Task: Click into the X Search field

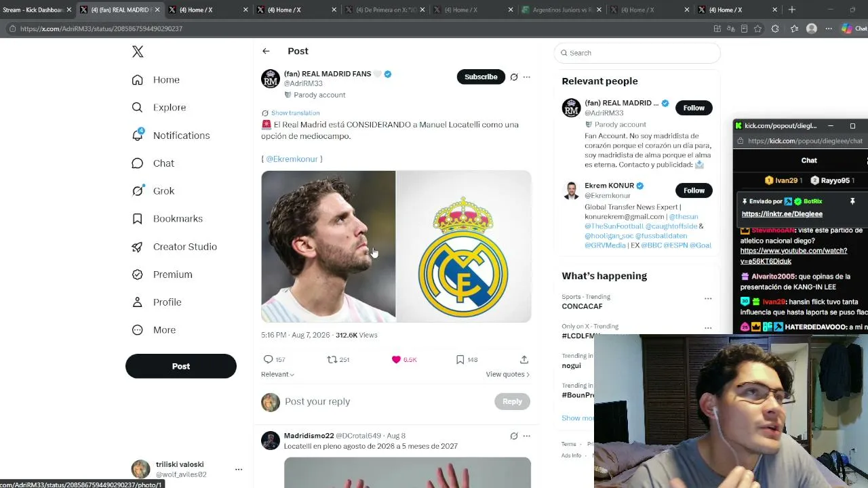Action: (x=637, y=53)
